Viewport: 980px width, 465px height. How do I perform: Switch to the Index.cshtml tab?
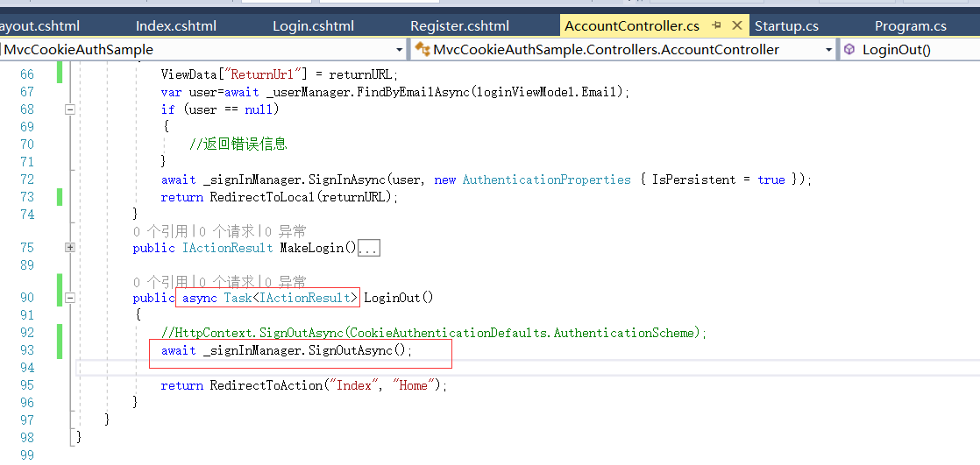click(x=175, y=26)
